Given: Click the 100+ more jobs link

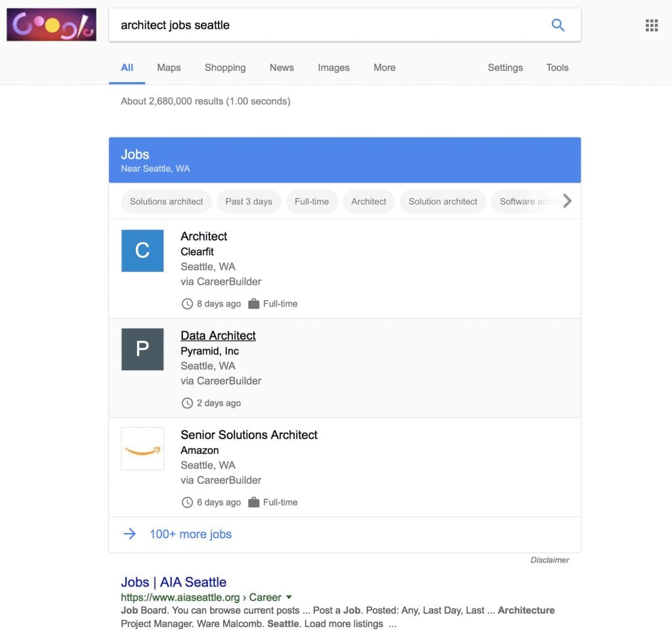Looking at the screenshot, I should [x=190, y=534].
